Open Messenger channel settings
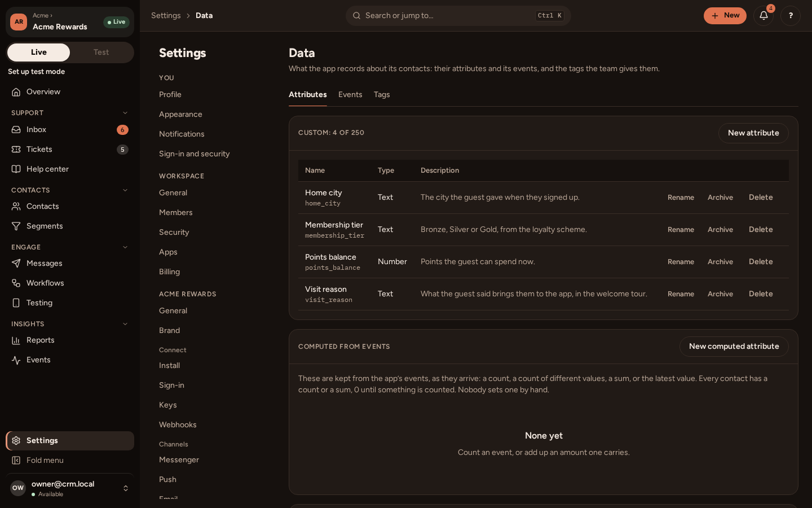 (179, 460)
